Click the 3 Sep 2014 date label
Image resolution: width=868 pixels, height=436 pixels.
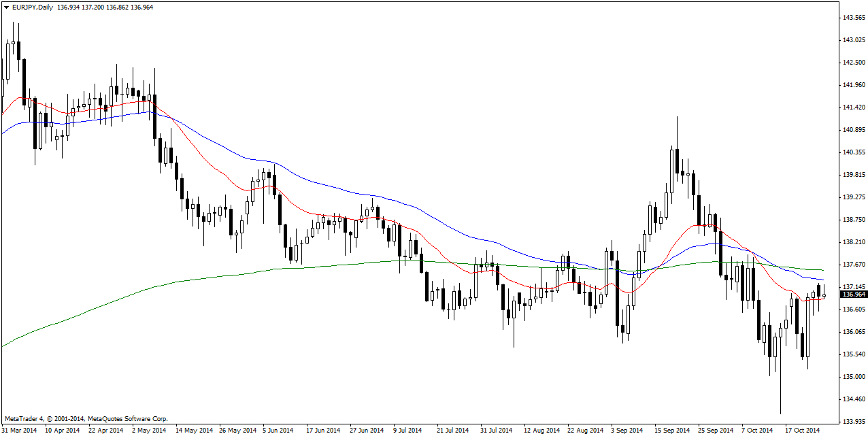pyautogui.click(x=628, y=431)
